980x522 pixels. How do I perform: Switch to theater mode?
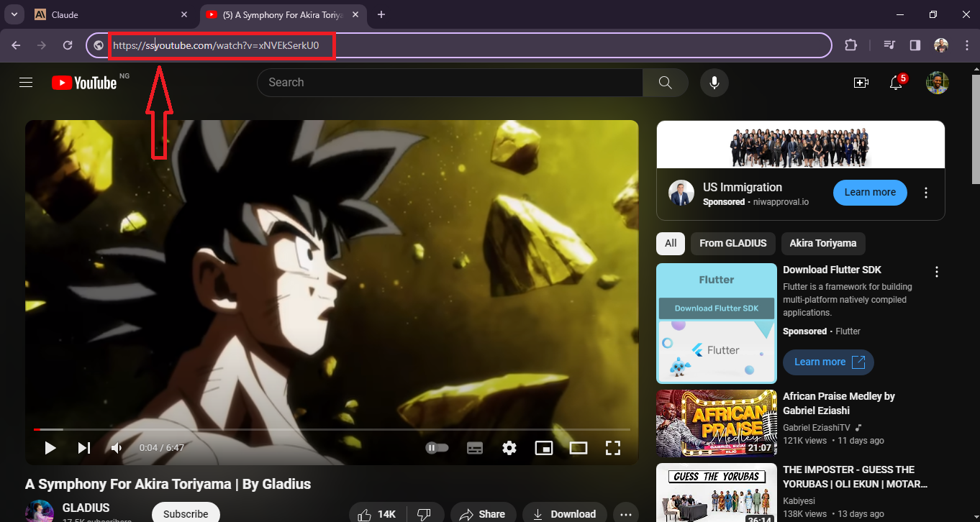click(579, 448)
